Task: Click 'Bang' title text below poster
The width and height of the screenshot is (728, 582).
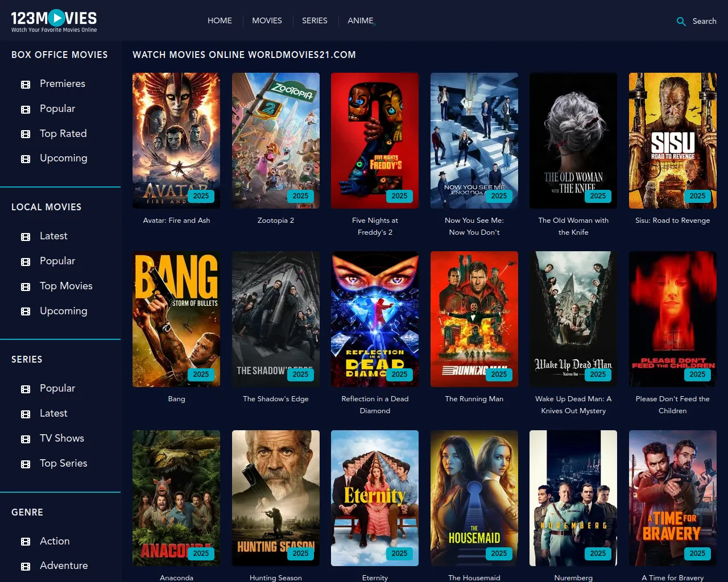Action: pos(176,399)
